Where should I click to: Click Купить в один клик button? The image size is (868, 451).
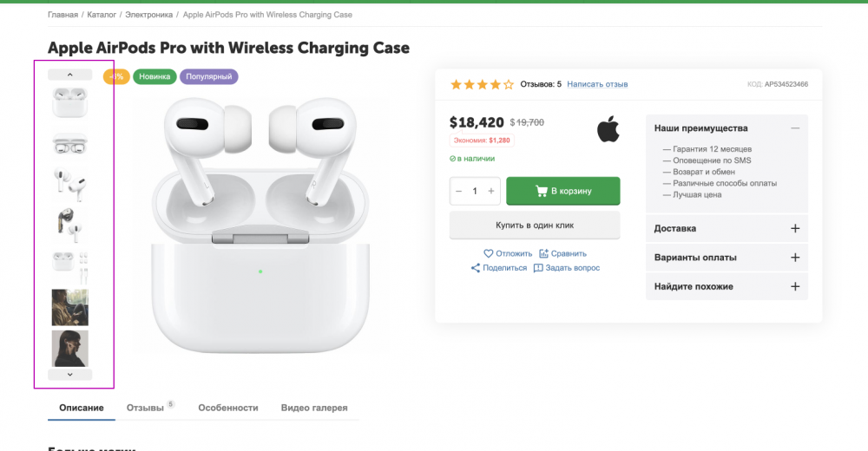click(535, 225)
